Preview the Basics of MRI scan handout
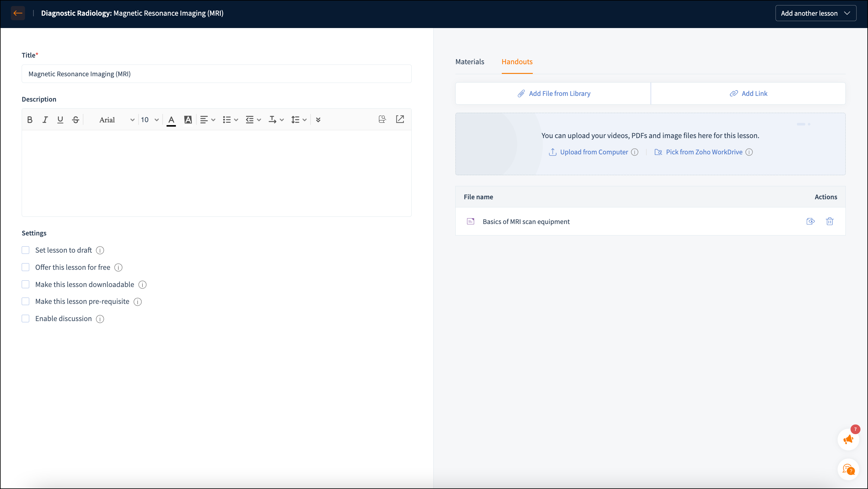The image size is (868, 489). point(810,222)
